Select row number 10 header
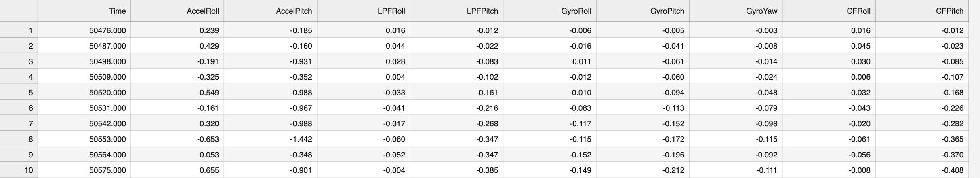 [19, 170]
